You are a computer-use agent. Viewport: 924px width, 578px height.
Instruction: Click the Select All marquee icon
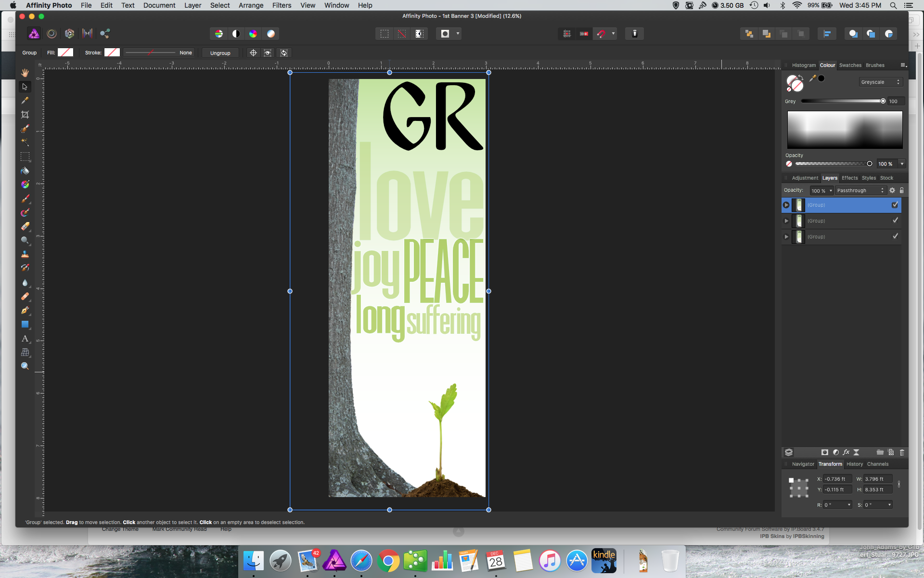coord(385,34)
